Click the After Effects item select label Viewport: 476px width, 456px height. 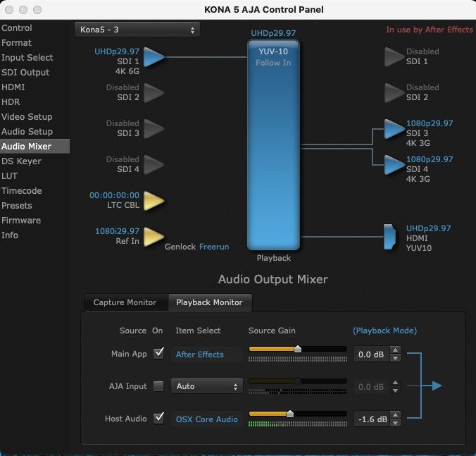click(200, 355)
